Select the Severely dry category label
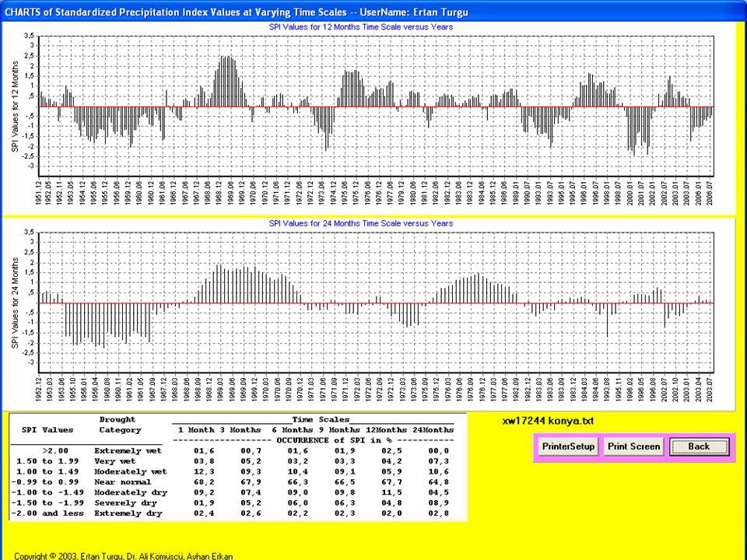Screen dimensions: 747x560 coord(125,503)
